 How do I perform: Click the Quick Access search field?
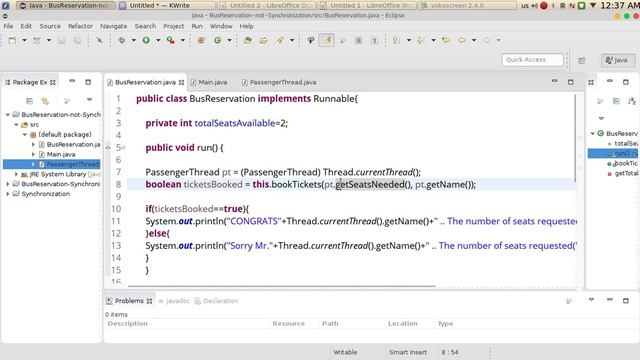[x=533, y=60]
